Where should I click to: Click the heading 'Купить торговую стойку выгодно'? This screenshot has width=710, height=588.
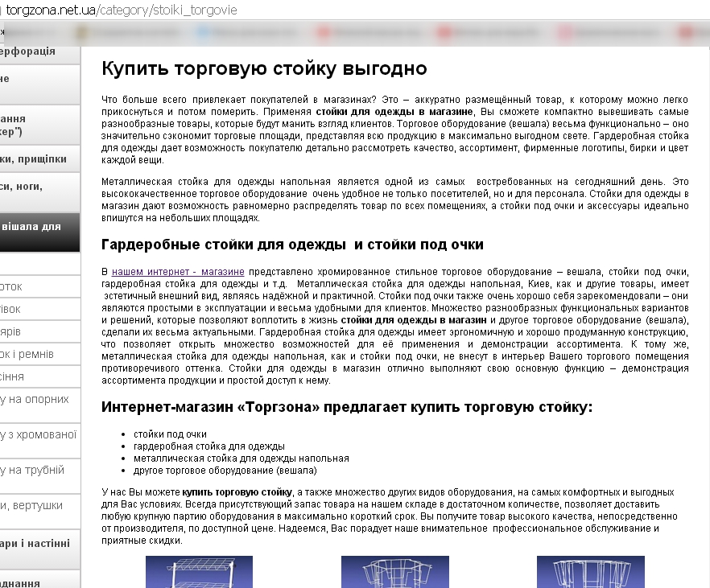pyautogui.click(x=264, y=68)
